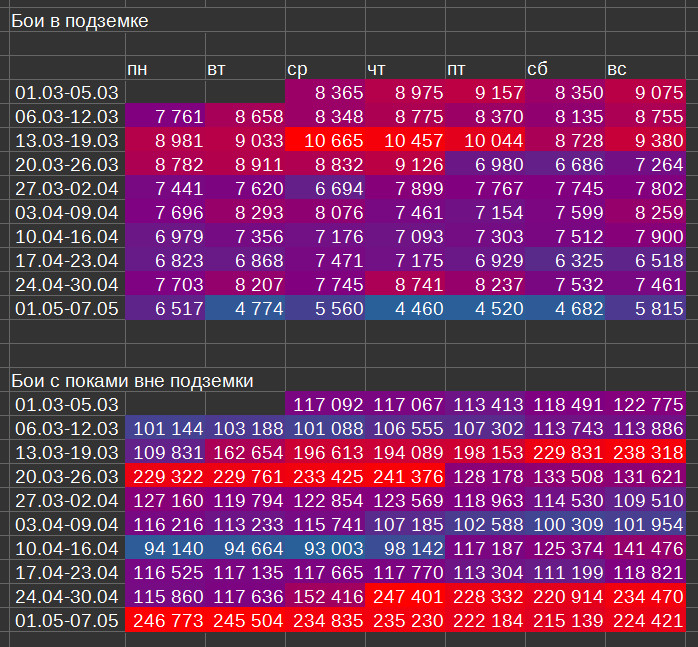Select cell with value 4 460

[406, 309]
